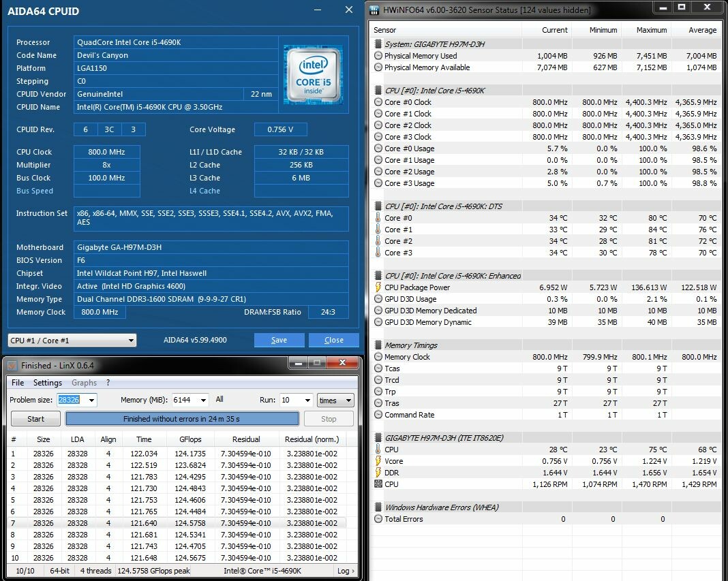Open the CPU #1 / Core #1 selector dropdown
Viewport: 728px width, 581px height.
click(72, 340)
